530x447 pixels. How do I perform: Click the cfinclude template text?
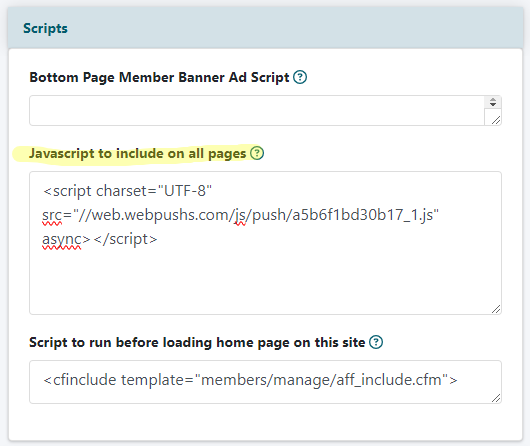pyautogui.click(x=250, y=380)
